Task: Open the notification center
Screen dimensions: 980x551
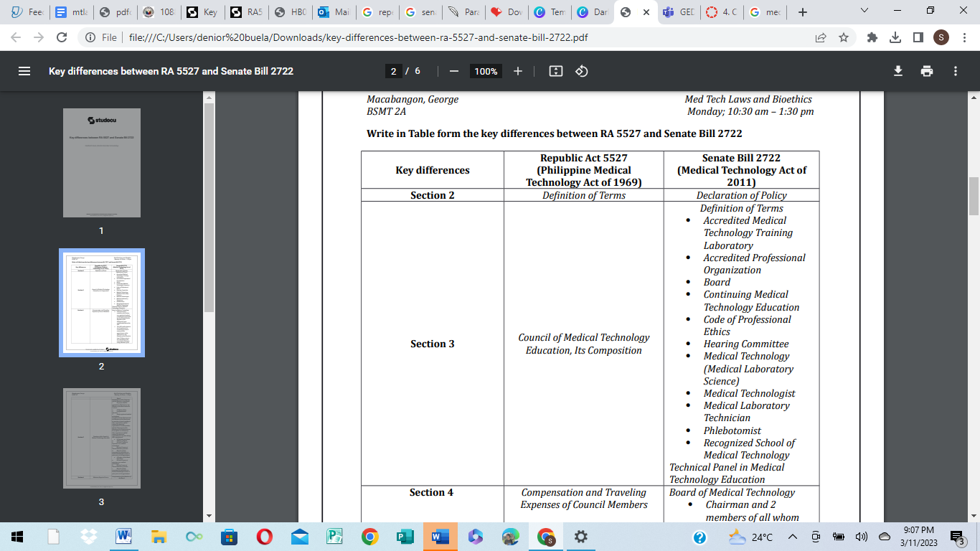Action: click(957, 537)
